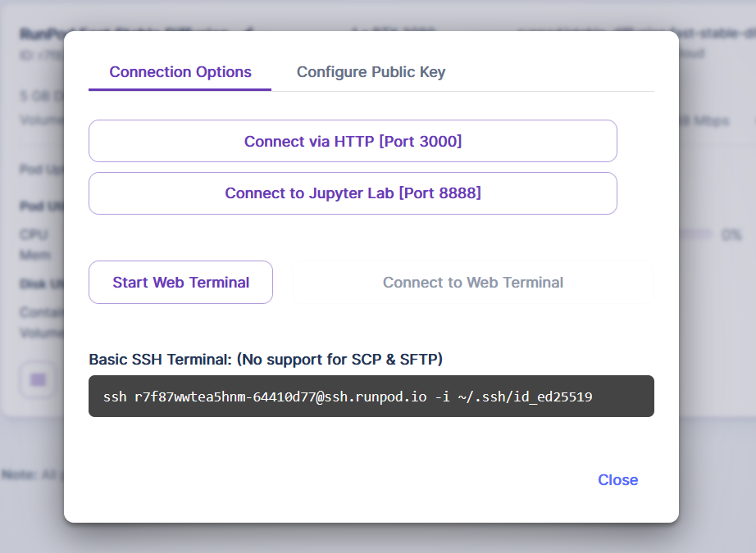Click the blurred Pod Utilization heading
Screen dimensions: 756x553
click(x=41, y=206)
